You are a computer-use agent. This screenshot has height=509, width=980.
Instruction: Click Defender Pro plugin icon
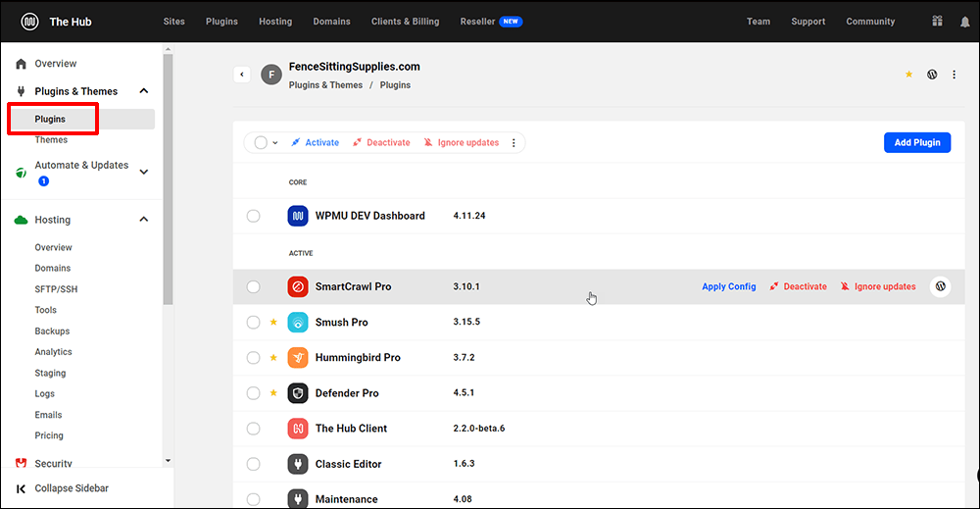pos(298,393)
